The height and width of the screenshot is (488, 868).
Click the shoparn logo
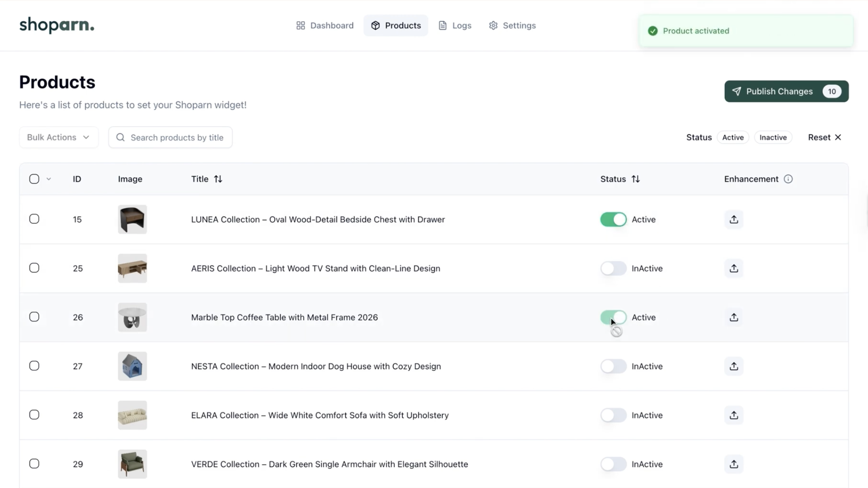click(57, 25)
